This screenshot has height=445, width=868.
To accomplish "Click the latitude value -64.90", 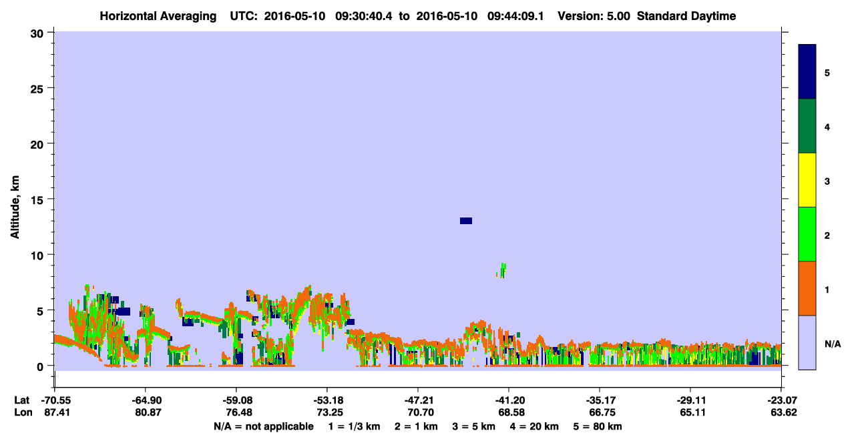I will [x=145, y=400].
